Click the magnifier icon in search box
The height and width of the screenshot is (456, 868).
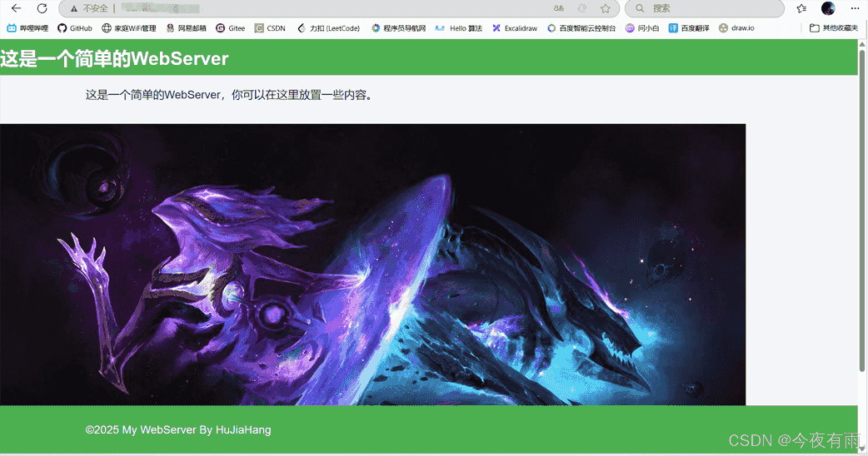click(x=640, y=8)
